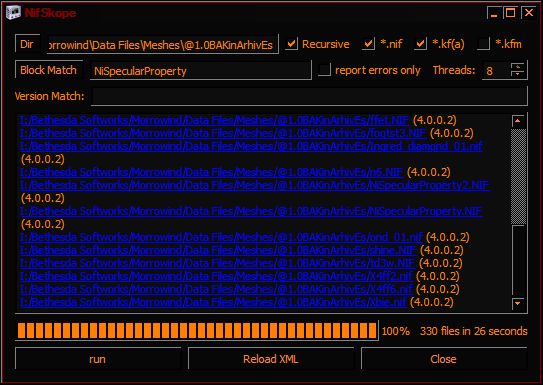The height and width of the screenshot is (385, 543).
Task: Click the Dir button
Action: (27, 44)
